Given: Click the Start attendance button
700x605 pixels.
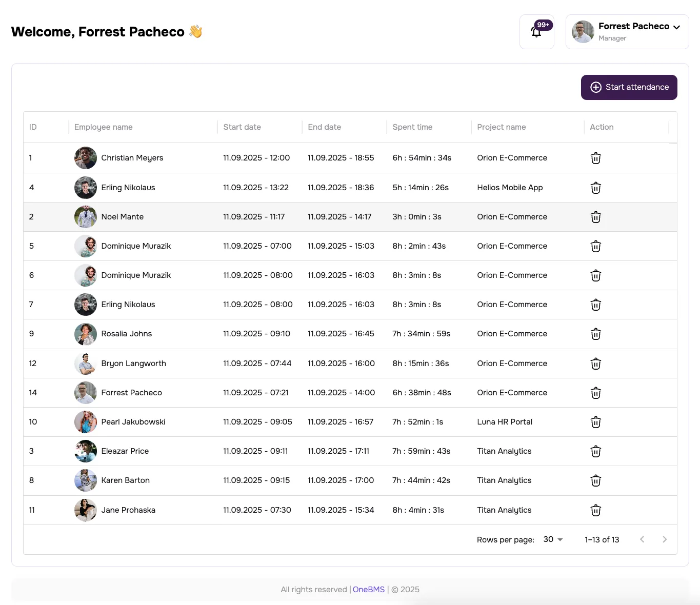Looking at the screenshot, I should click(629, 87).
